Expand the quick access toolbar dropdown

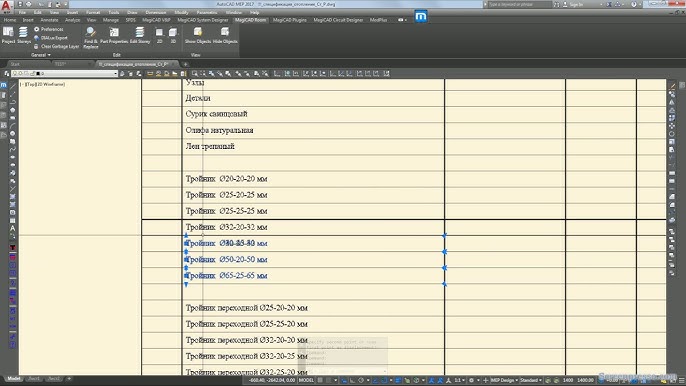[x=66, y=4]
